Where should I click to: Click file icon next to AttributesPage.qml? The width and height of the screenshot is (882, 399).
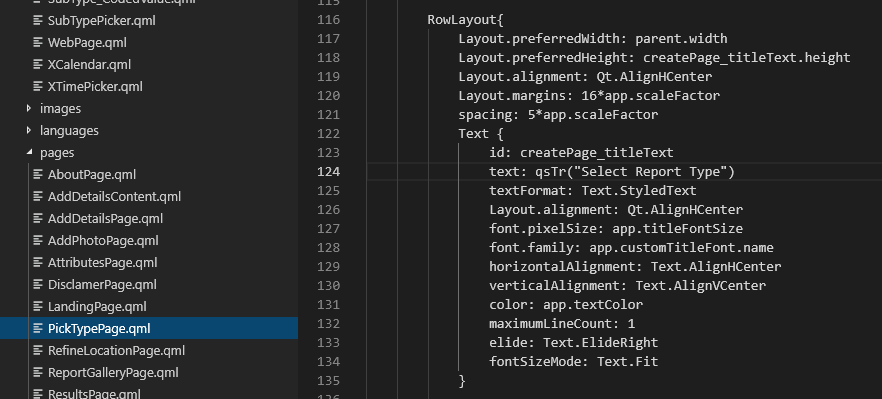(x=38, y=263)
